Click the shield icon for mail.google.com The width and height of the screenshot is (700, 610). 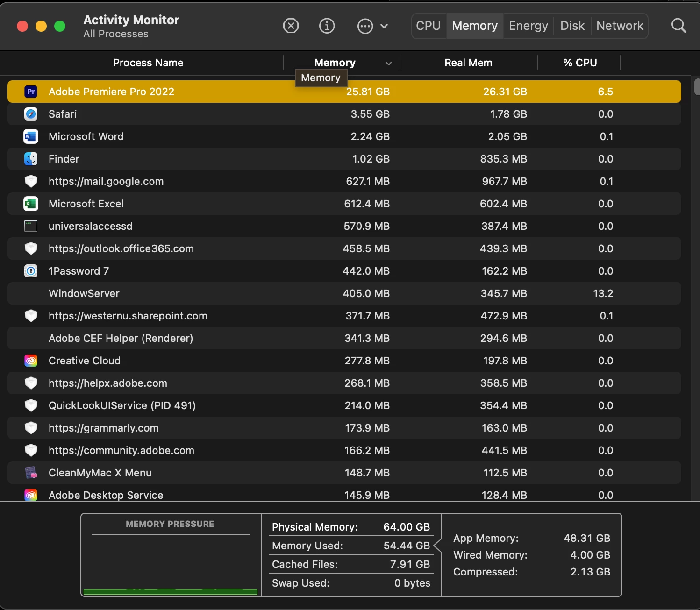(31, 181)
